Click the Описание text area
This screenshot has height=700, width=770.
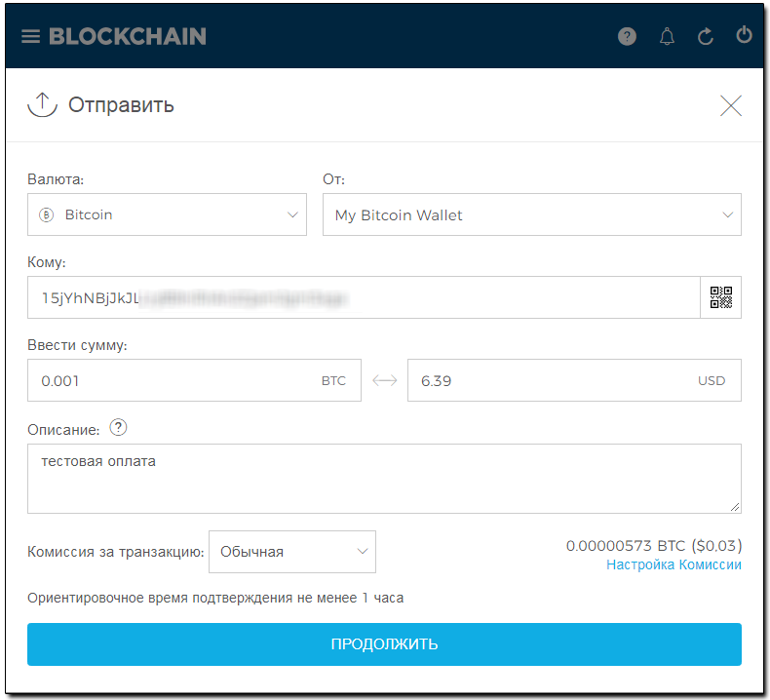coord(384,479)
